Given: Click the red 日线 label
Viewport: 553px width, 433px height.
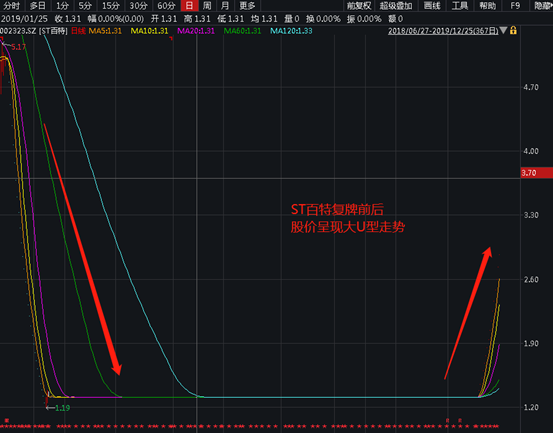Looking at the screenshot, I should point(78,31).
